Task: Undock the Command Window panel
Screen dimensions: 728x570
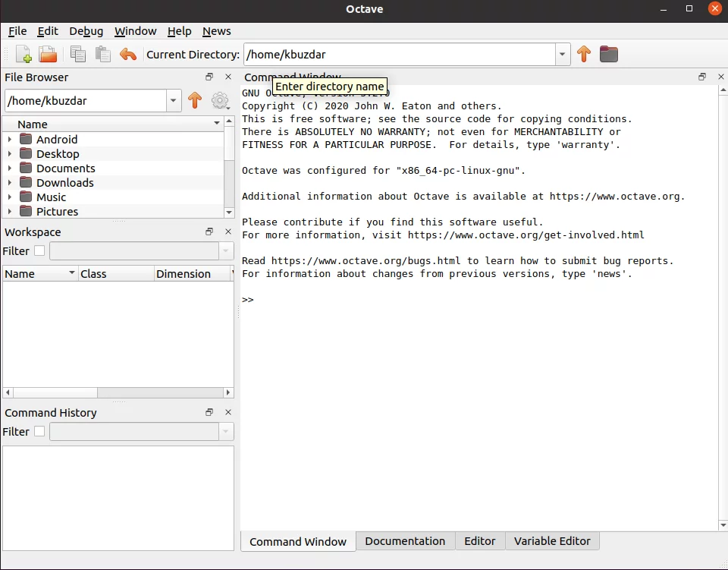Action: point(702,77)
